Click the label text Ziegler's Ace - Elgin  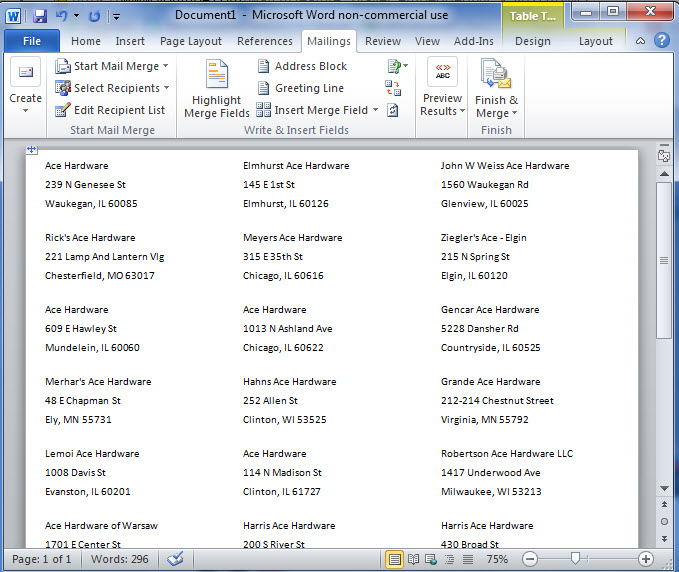click(x=484, y=238)
